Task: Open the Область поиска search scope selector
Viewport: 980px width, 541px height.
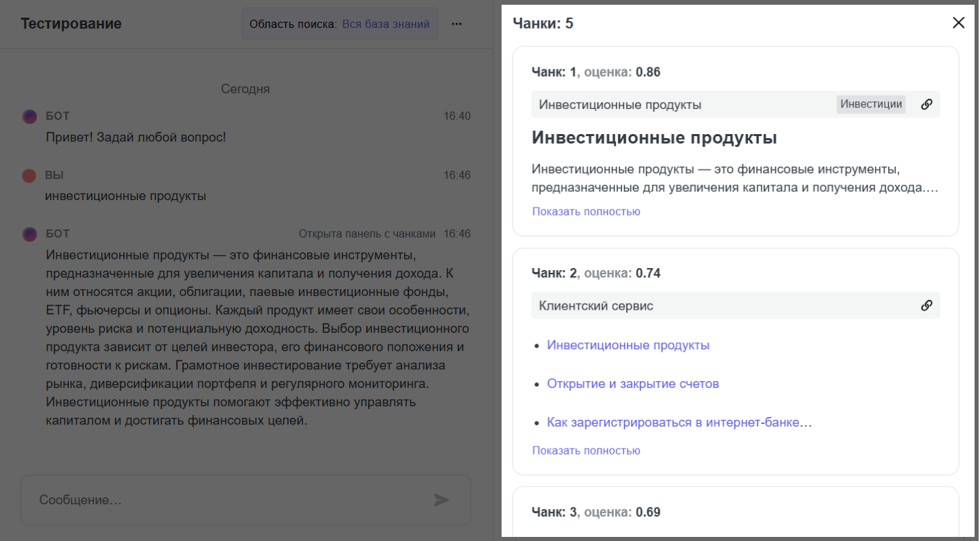Action: 340,24
